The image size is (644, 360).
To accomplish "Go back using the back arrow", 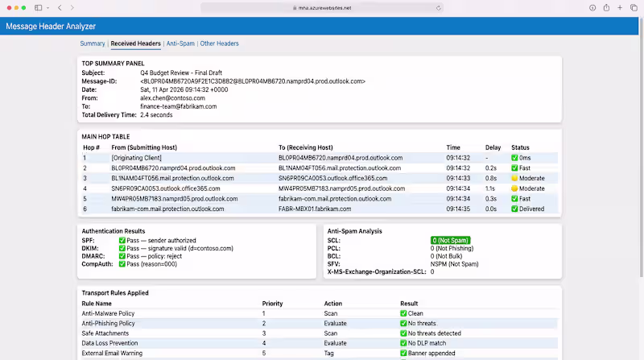I will [60, 7].
